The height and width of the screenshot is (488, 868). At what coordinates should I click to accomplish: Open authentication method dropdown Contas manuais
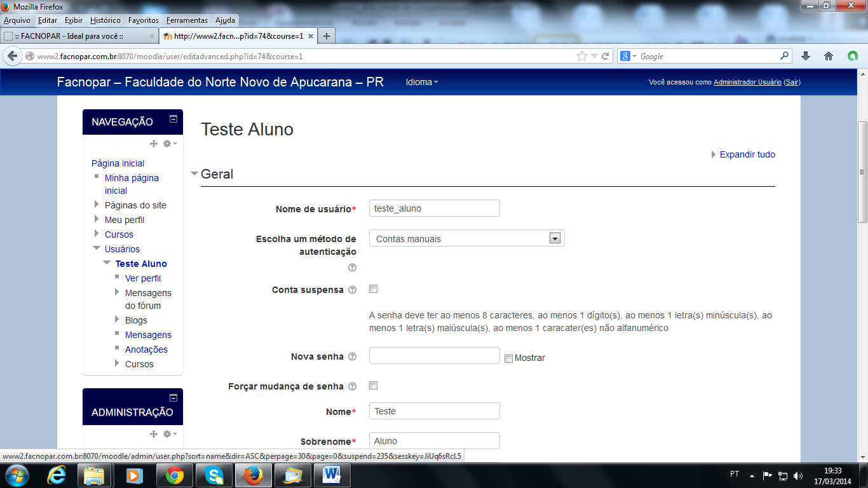click(466, 238)
